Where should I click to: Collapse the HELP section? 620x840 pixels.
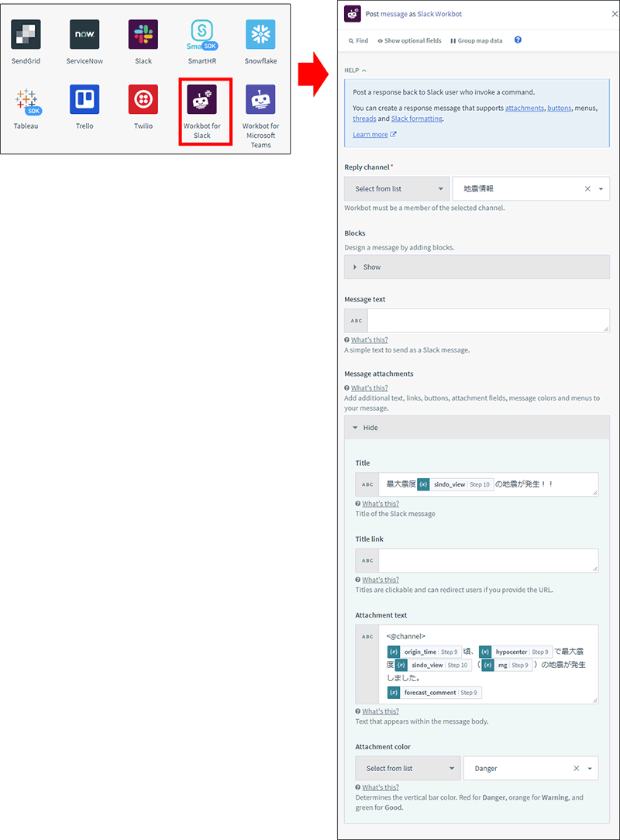pos(356,71)
